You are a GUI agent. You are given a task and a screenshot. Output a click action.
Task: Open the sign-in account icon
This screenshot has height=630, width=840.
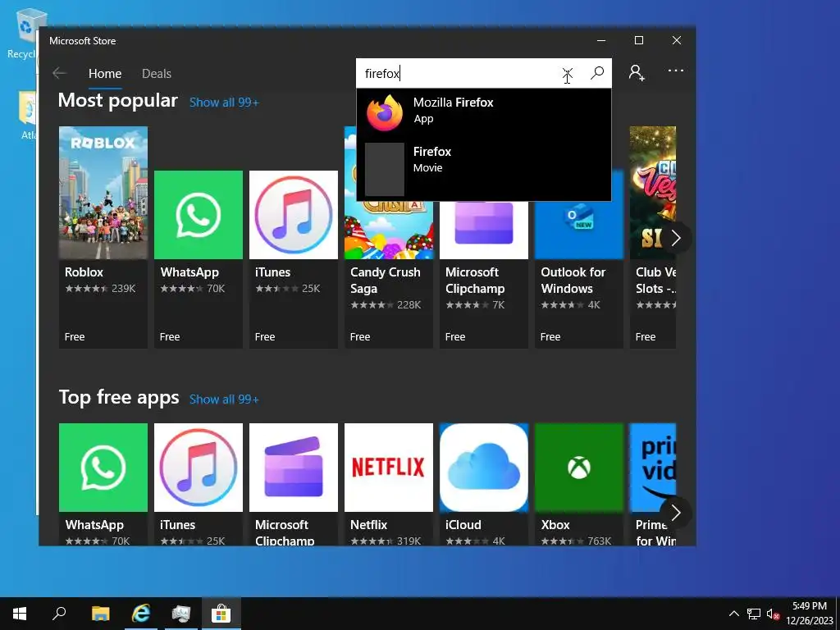637,72
